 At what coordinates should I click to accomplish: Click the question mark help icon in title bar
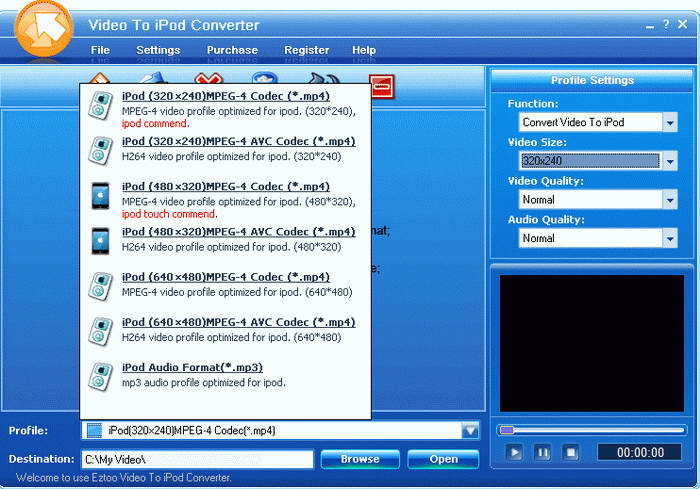pos(666,24)
